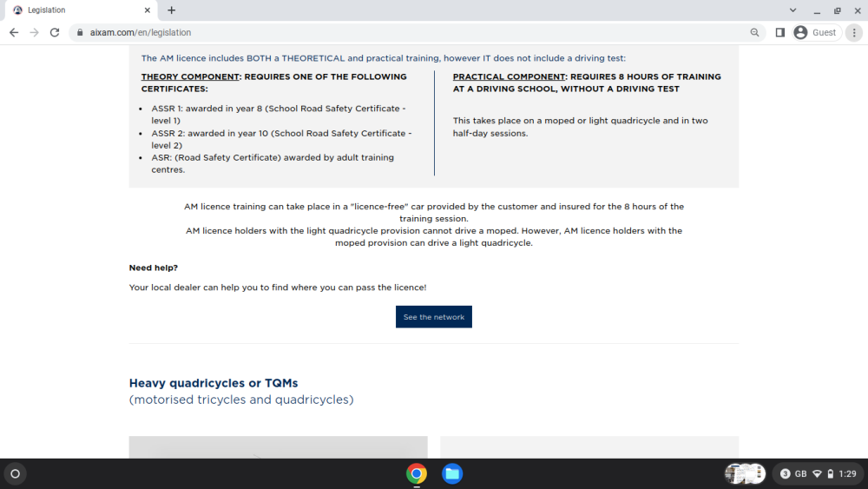The width and height of the screenshot is (868, 489).
Task: Click the ASSR 1 bullet item
Action: 279,114
